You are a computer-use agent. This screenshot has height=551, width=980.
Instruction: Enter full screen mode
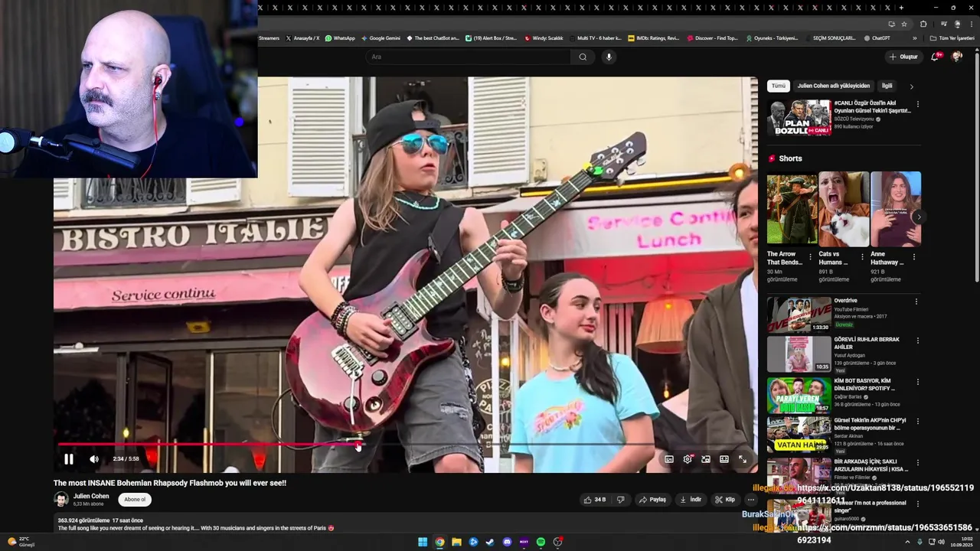tap(743, 459)
